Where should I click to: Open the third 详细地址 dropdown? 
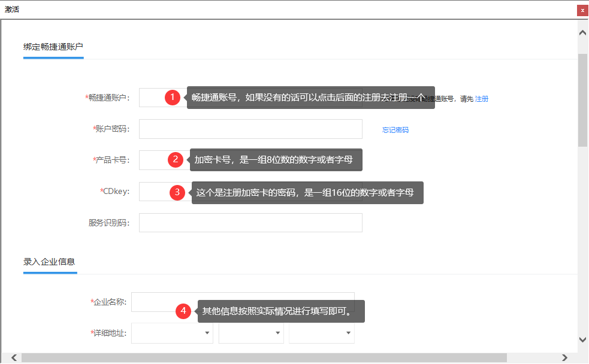coord(322,333)
